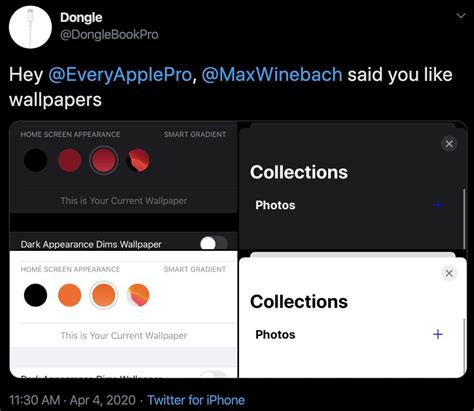Add Photos collection in dark panel
The width and height of the screenshot is (474, 411).
tap(438, 205)
